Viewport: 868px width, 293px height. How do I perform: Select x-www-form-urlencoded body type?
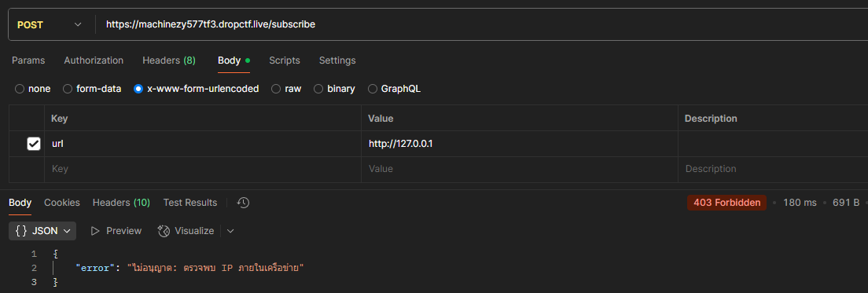[197, 89]
